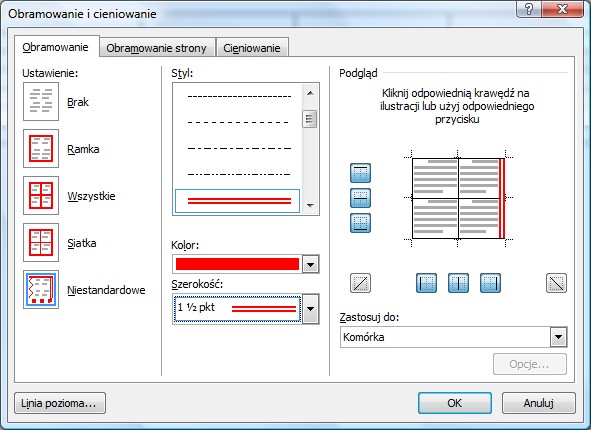
Task: Open the Kolor red color dropdown
Action: click(x=311, y=264)
